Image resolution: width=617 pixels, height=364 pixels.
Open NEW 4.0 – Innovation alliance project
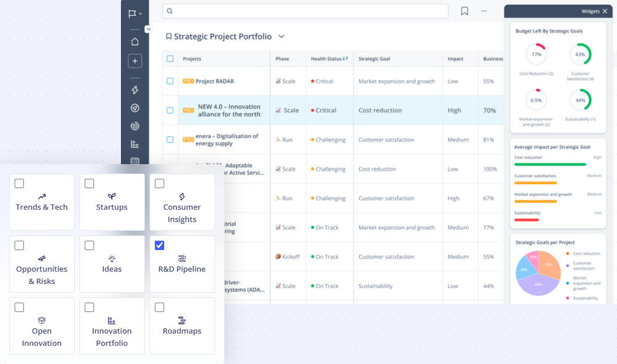tap(229, 110)
